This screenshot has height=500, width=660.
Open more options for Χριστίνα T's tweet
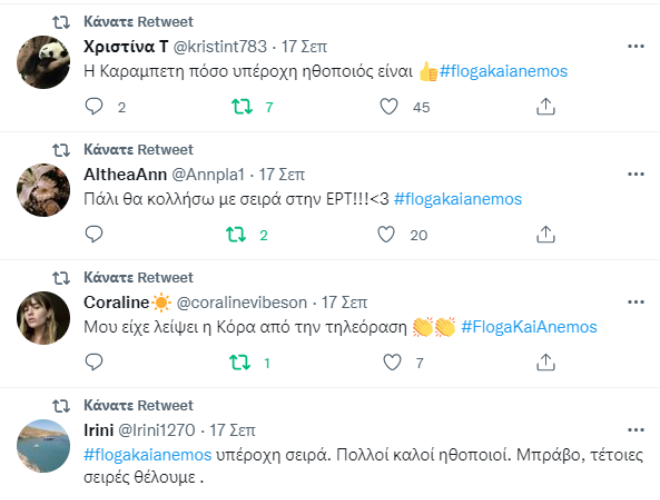click(635, 46)
